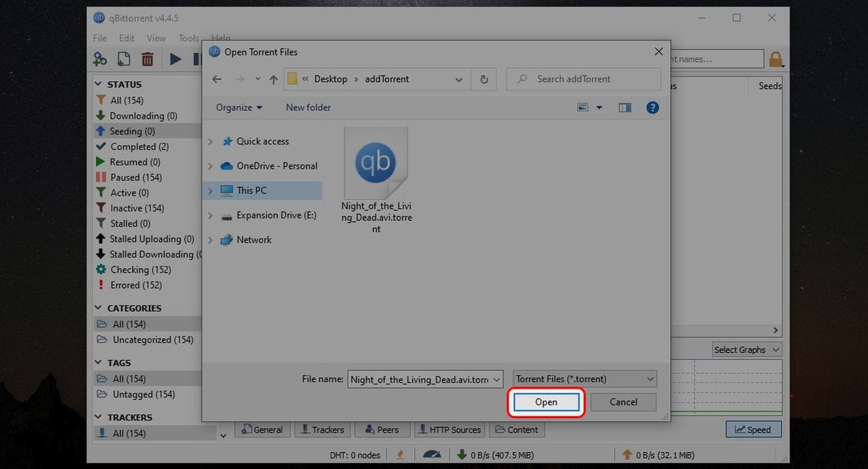Open the Organize dropdown menu
This screenshot has height=469, width=868.
pyautogui.click(x=238, y=107)
